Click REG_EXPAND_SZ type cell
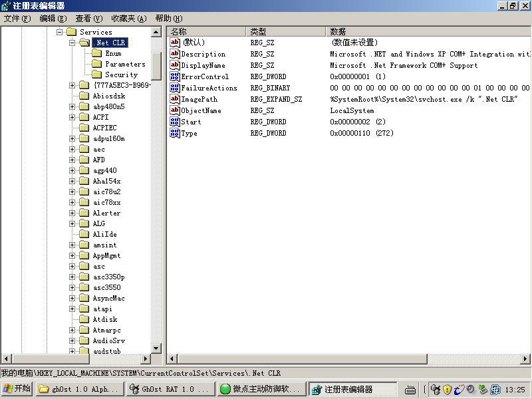The image size is (532, 399). click(276, 99)
